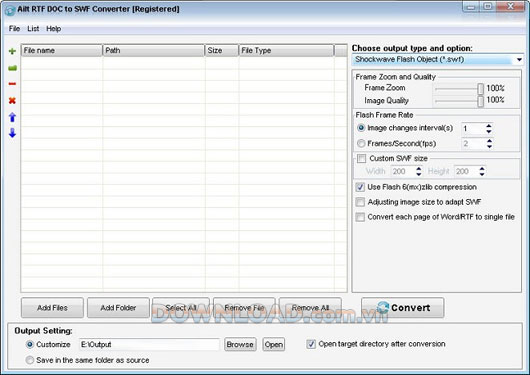Enable Adjusting image size to adapt SWF
530x375 pixels.
coord(360,202)
